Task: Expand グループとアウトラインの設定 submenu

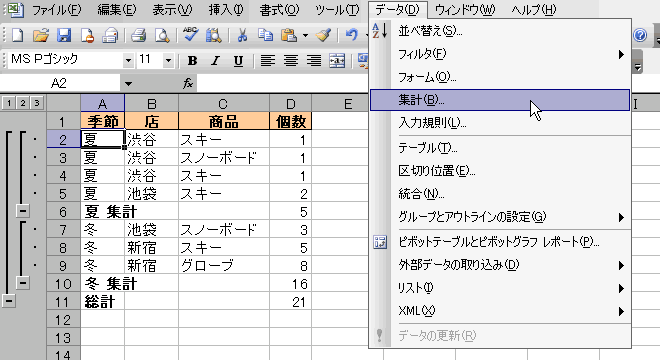Action: point(500,217)
